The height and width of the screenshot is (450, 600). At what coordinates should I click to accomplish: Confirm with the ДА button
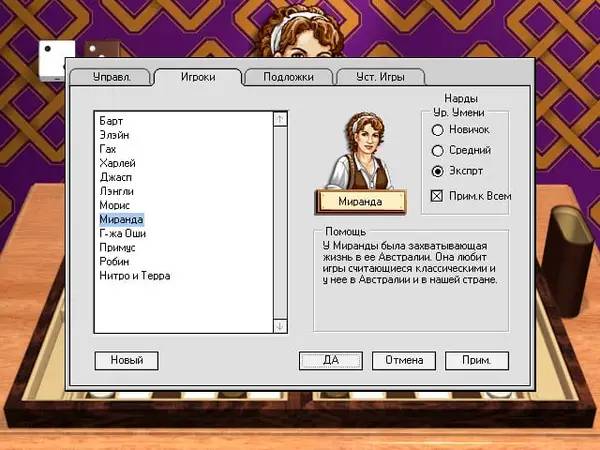tap(330, 360)
